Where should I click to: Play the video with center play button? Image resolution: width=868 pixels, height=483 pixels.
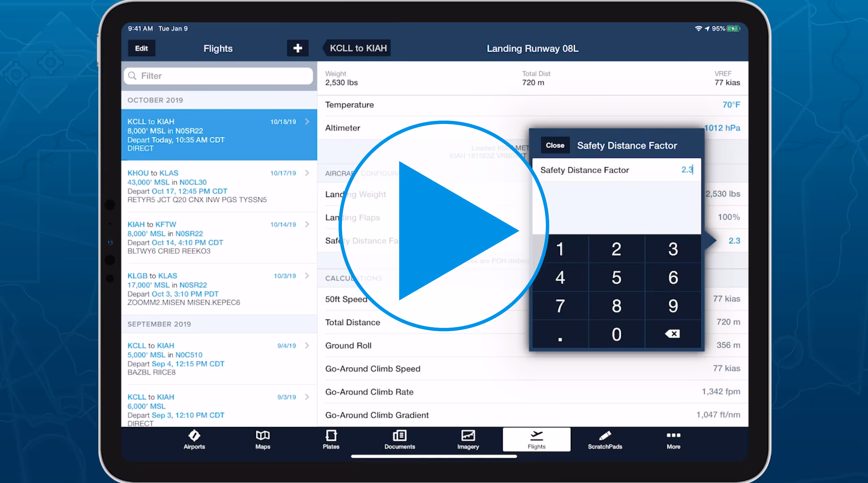pos(443,226)
